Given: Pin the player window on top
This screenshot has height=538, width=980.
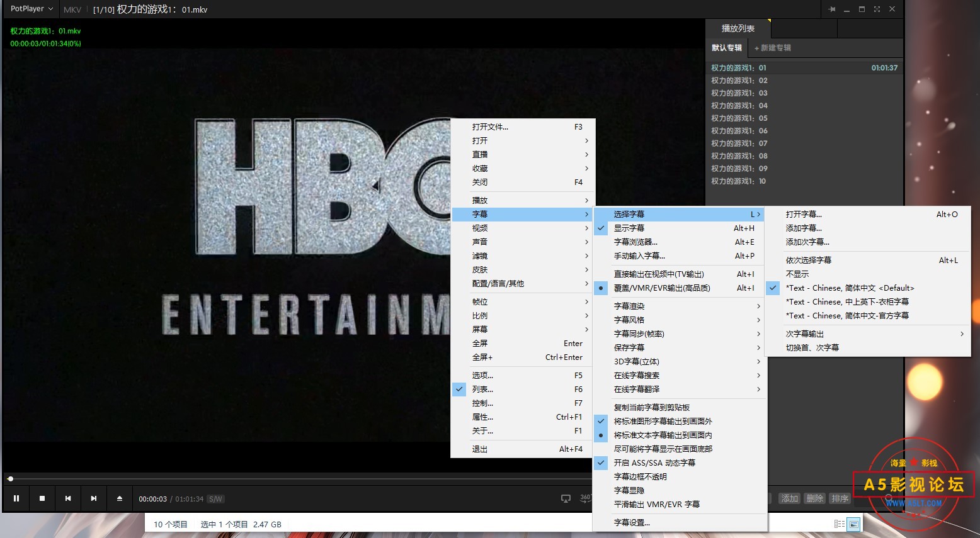Looking at the screenshot, I should coord(832,9).
